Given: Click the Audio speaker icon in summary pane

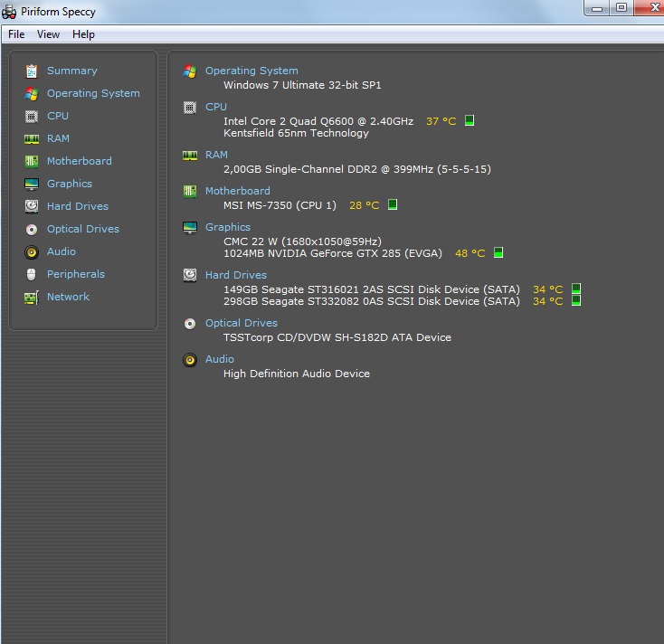Looking at the screenshot, I should pos(190,360).
